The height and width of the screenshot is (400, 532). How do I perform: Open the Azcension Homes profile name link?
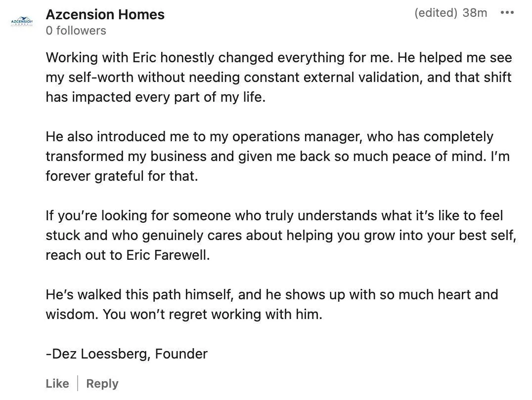(x=105, y=15)
